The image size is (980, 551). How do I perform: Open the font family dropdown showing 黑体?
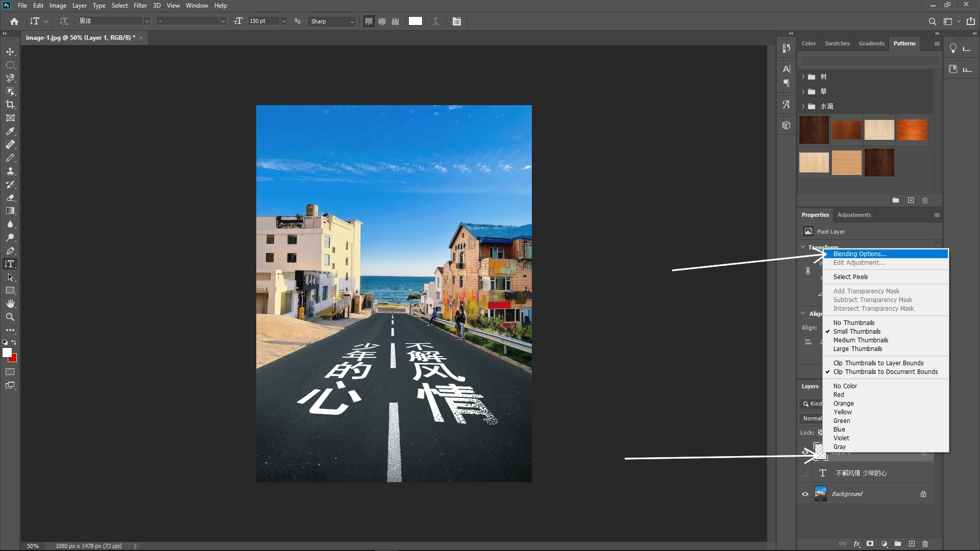pyautogui.click(x=147, y=21)
